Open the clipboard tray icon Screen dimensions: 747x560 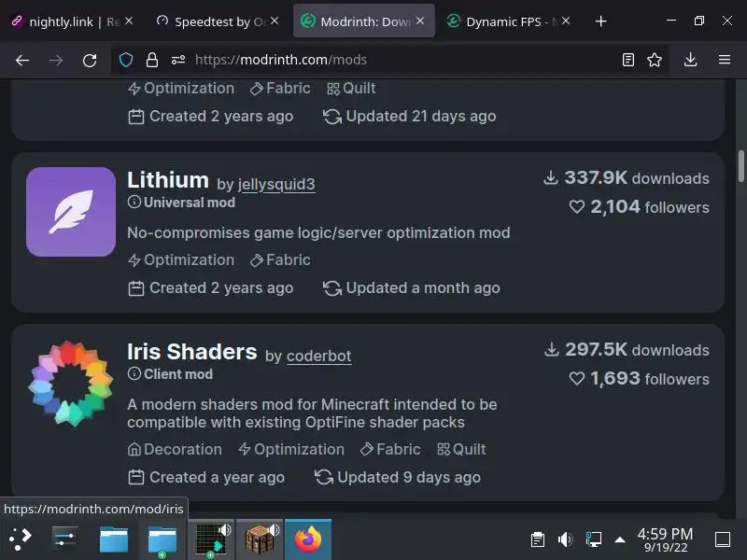point(538,539)
